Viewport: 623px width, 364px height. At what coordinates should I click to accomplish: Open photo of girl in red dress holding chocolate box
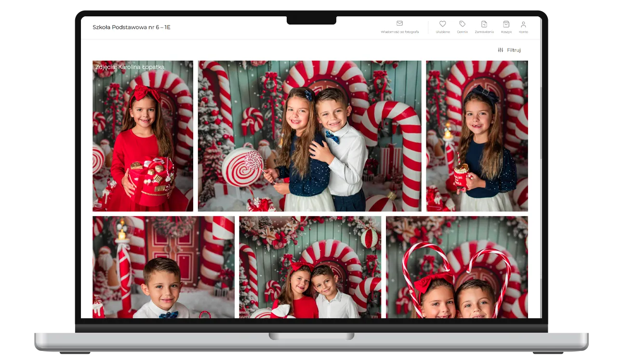143,136
